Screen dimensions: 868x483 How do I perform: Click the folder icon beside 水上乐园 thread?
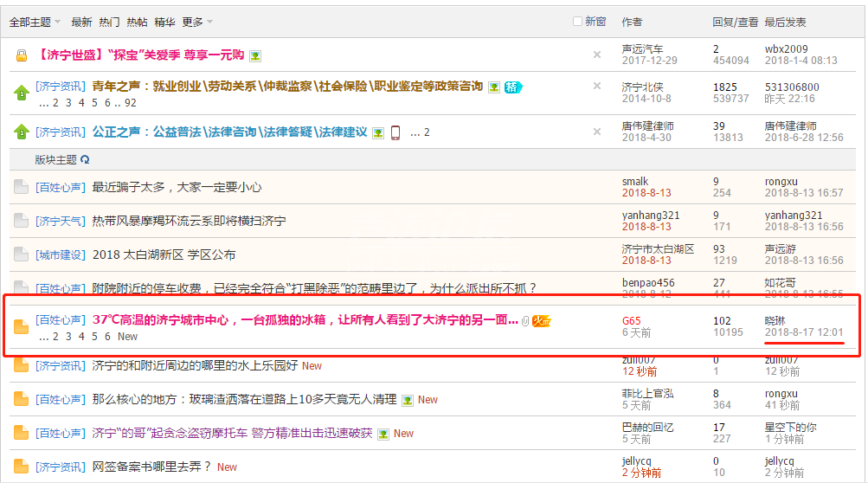click(x=21, y=365)
